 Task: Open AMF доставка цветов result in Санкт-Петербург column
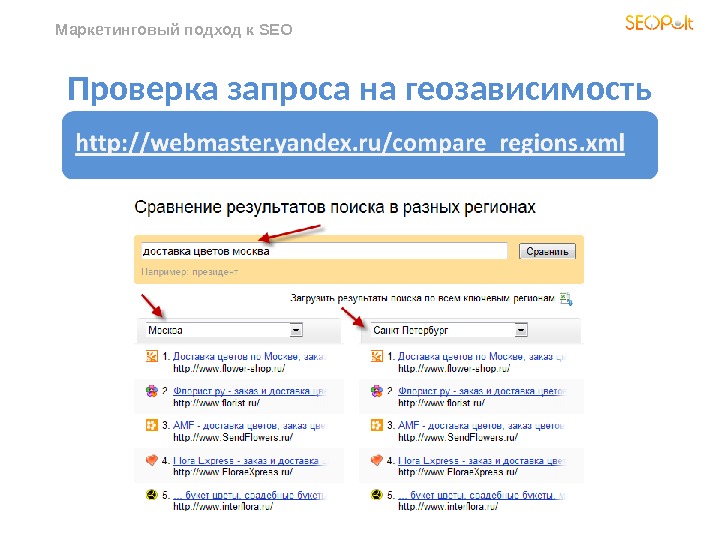[x=481, y=425]
